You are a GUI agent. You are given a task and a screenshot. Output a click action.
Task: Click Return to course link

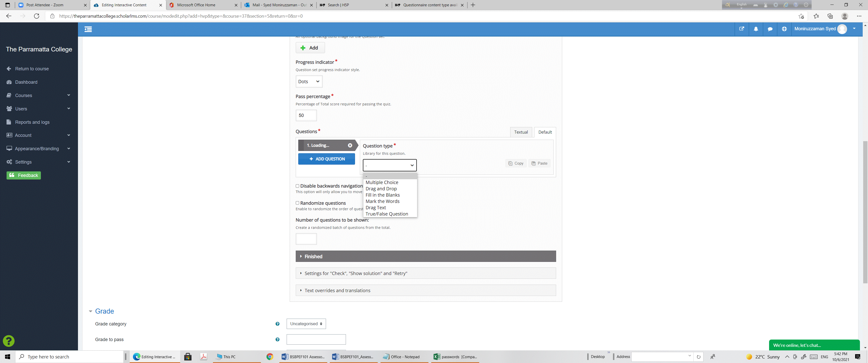32,69
